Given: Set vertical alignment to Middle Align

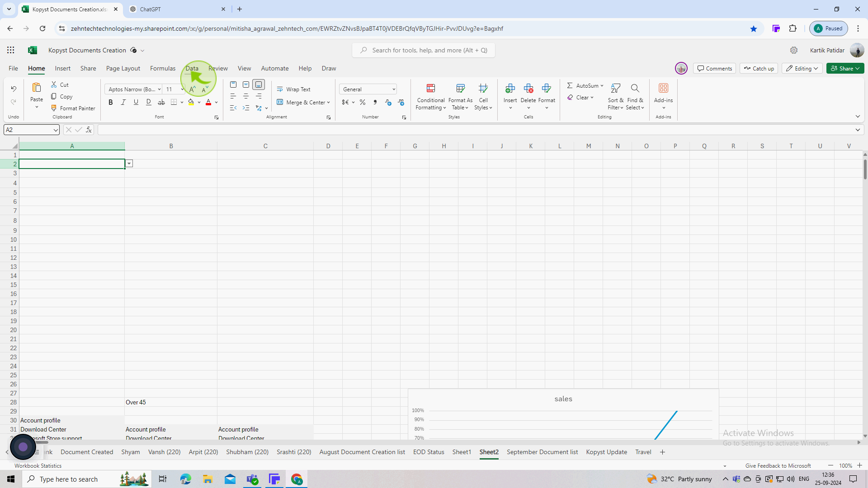Looking at the screenshot, I should 246,84.
